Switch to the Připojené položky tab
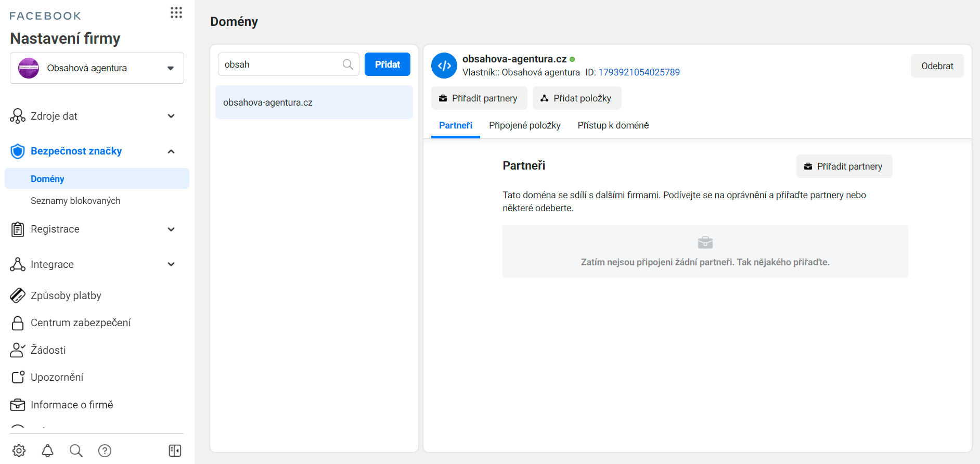The image size is (980, 464). (x=525, y=125)
